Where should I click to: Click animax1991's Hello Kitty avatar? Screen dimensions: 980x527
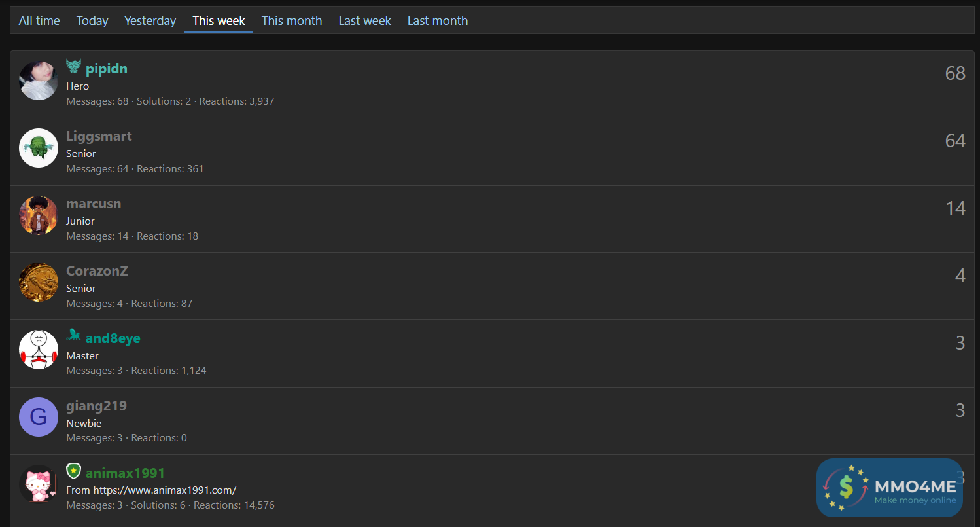[39, 484]
